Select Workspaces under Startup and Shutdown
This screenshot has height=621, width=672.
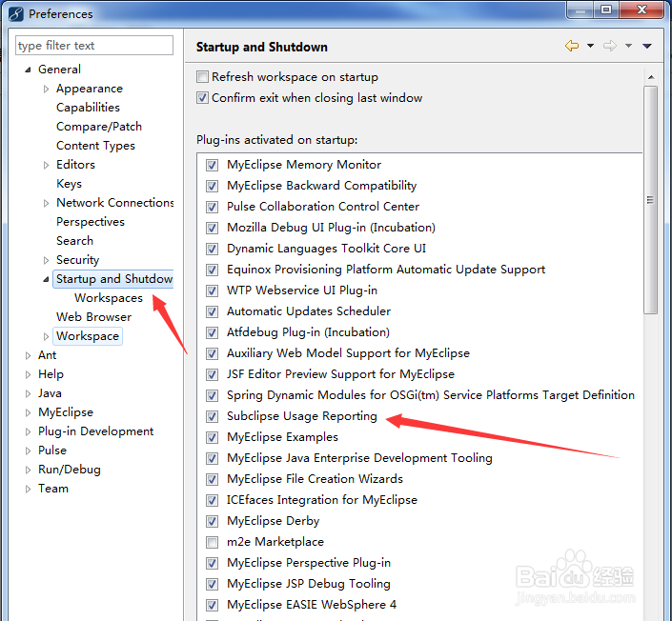109,298
